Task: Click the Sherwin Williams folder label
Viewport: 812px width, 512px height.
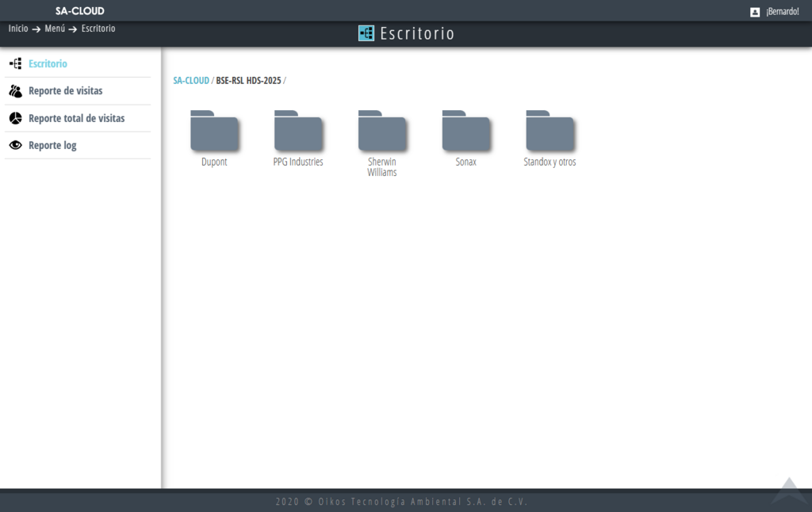Action: tap(382, 167)
